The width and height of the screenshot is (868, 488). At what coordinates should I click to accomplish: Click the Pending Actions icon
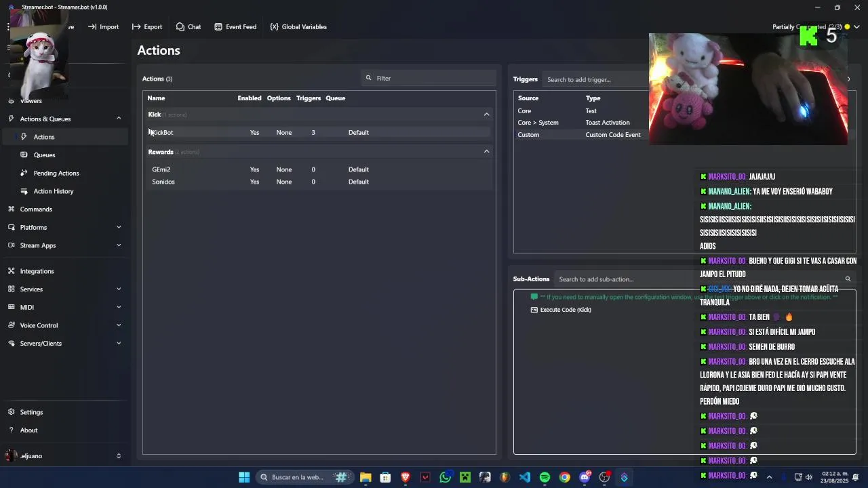coord(24,174)
